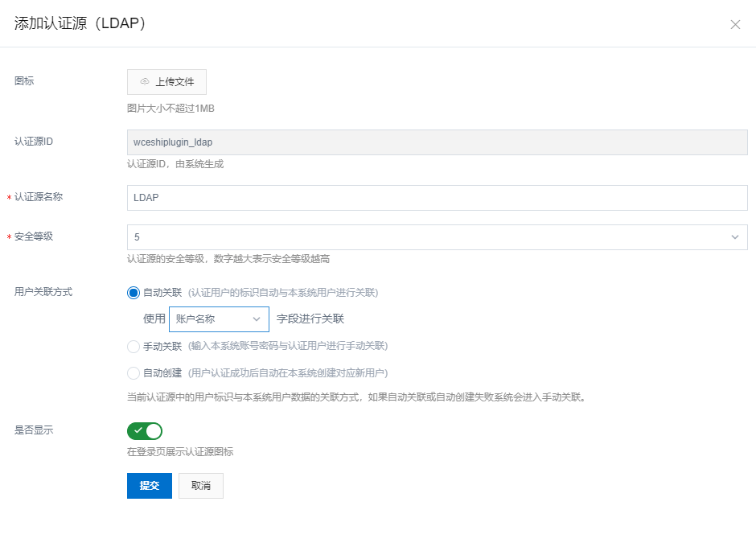756x551 pixels.
Task: Click the required 认证源名称 label
Action: point(39,198)
